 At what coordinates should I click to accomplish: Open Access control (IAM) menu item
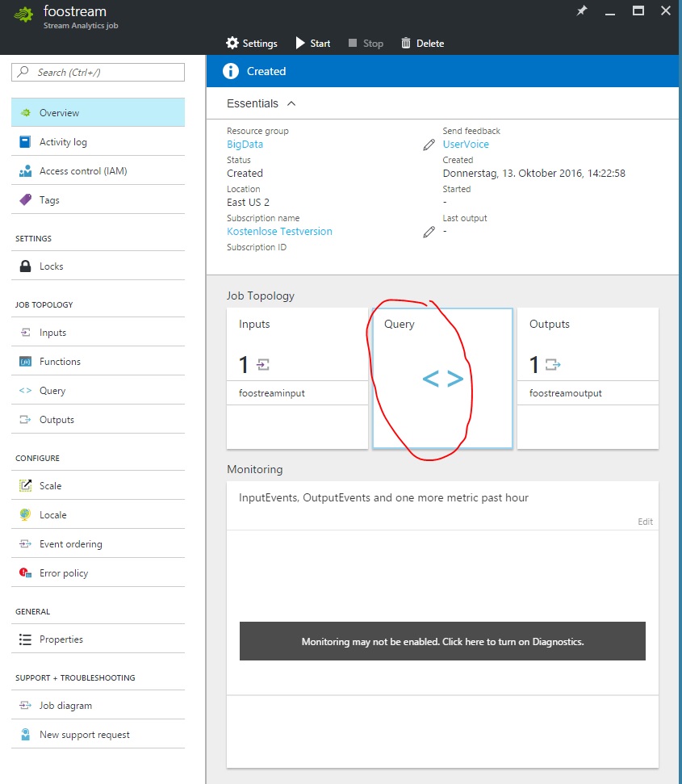coord(82,171)
